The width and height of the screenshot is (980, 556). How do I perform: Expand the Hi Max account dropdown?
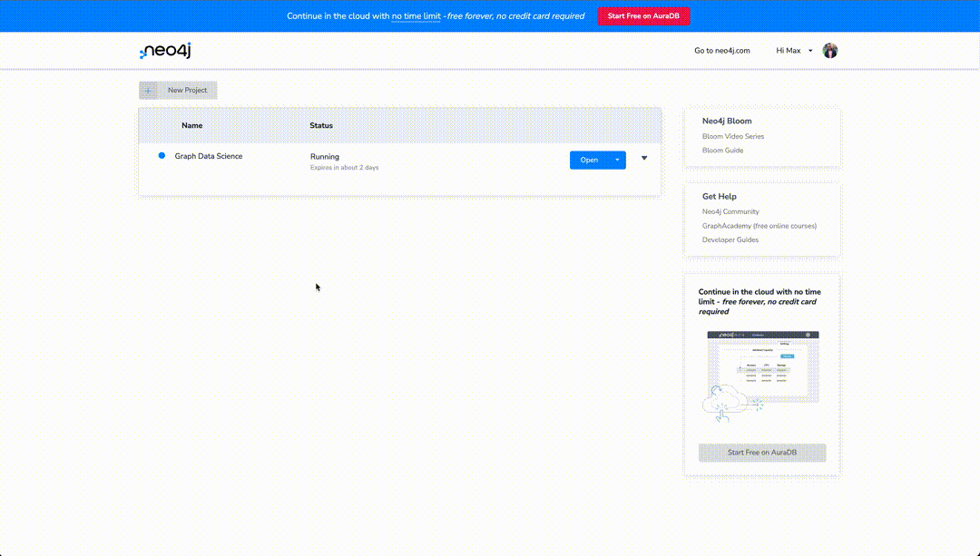(794, 51)
